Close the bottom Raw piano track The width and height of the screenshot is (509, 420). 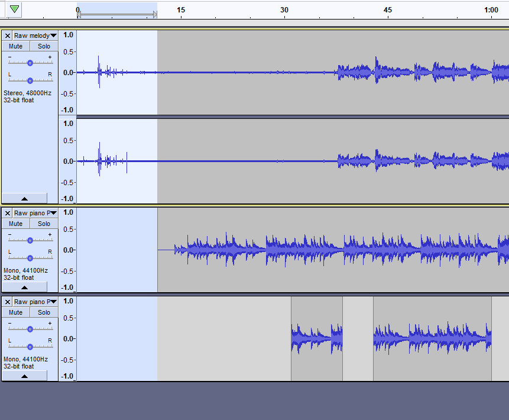pos(8,302)
